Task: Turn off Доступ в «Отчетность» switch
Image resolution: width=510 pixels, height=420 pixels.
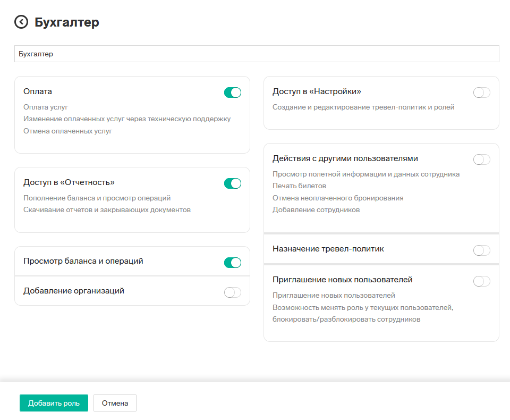Action: (233, 183)
